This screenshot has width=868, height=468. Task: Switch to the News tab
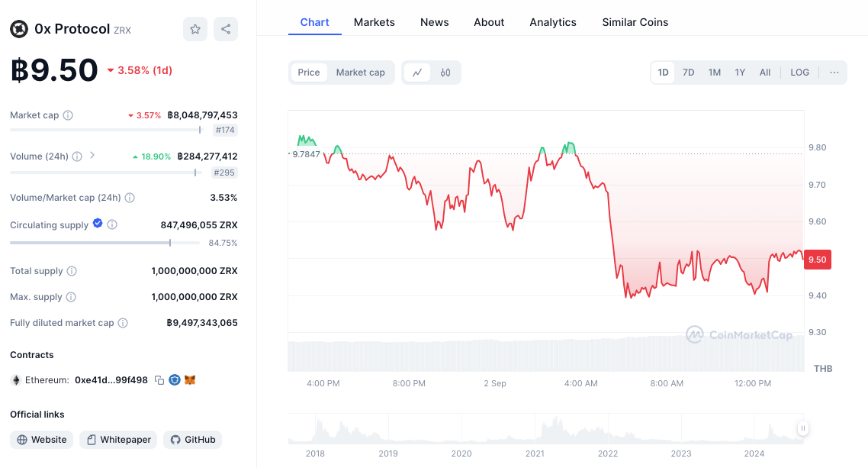pyautogui.click(x=435, y=23)
